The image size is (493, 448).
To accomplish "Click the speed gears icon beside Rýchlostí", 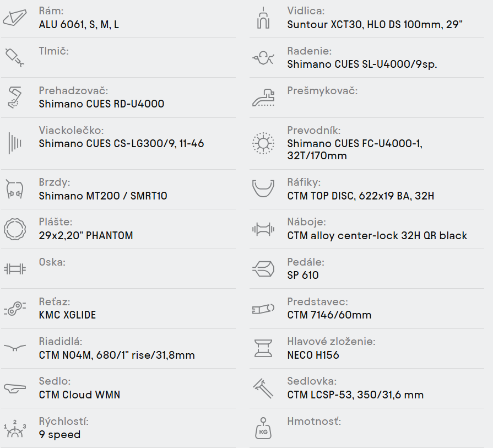I will [x=15, y=429].
